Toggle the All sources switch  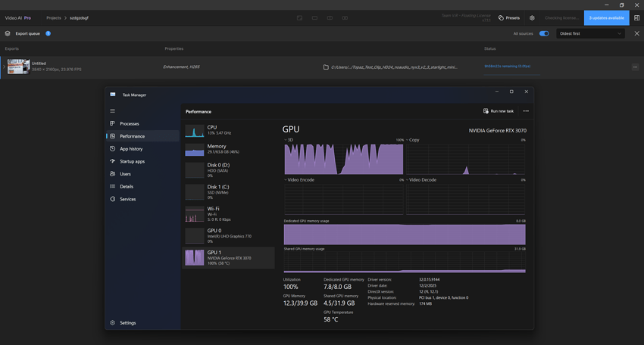click(544, 33)
